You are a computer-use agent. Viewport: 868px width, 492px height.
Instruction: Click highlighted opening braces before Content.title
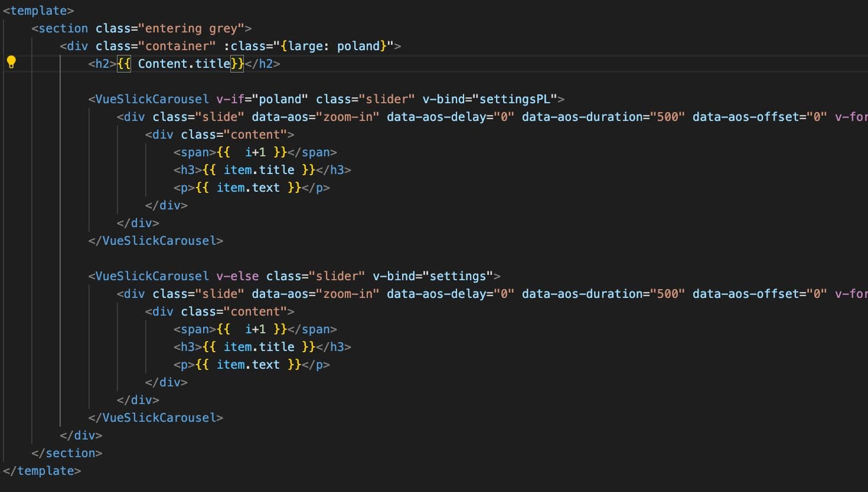click(124, 64)
